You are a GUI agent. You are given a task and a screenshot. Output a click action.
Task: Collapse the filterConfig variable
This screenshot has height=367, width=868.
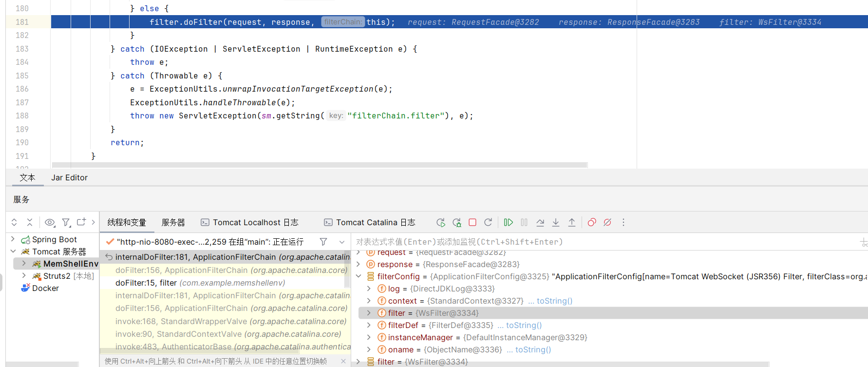[x=359, y=276]
